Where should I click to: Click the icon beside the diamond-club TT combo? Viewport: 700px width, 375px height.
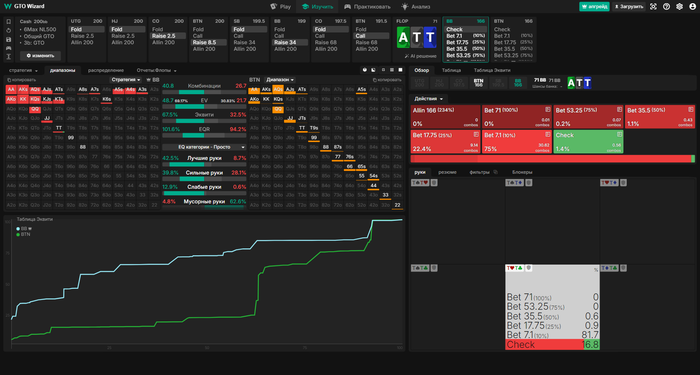[x=624, y=268]
